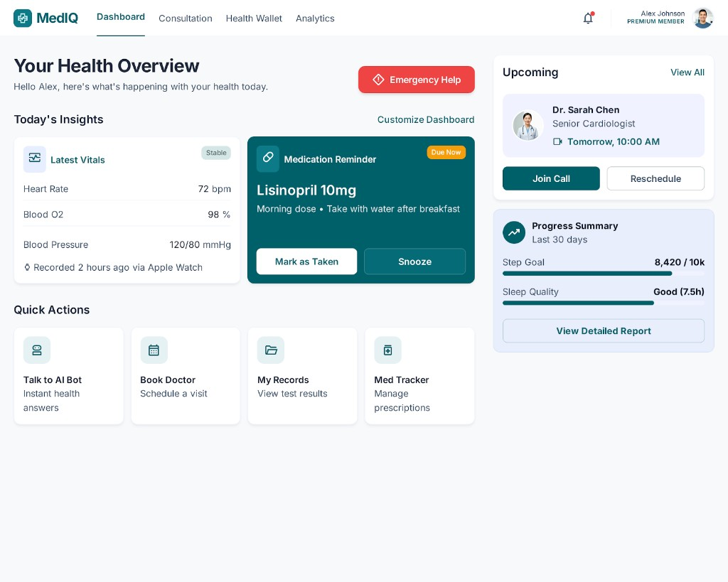Image resolution: width=728 pixels, height=582 pixels.
Task: Go to the Analytics tab
Action: pyautogui.click(x=315, y=18)
